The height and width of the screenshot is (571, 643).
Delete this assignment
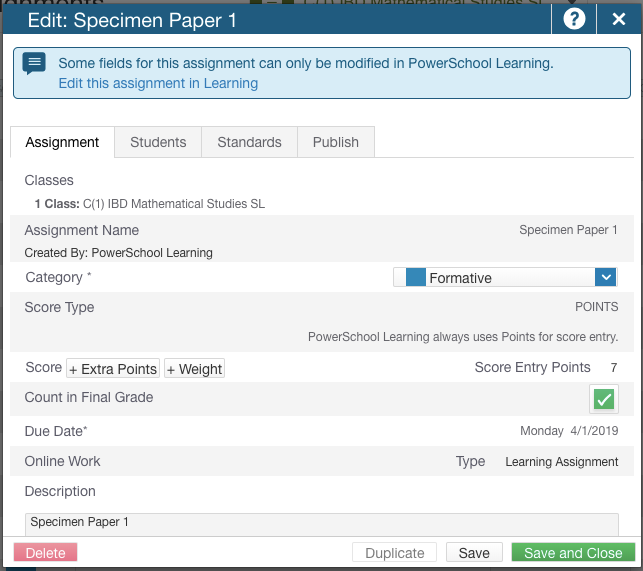pos(45,553)
